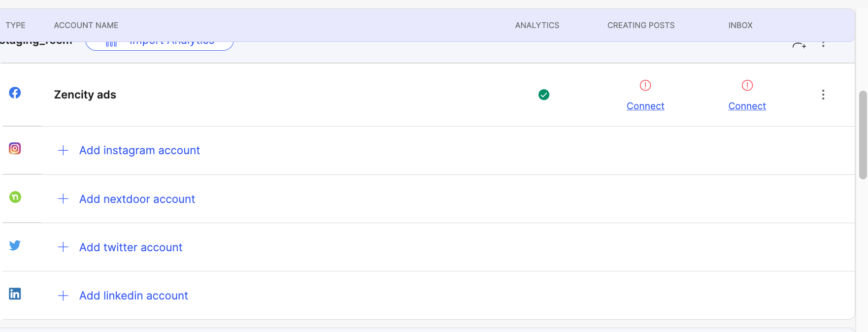868x332 pixels.
Task: Click the Facebook icon beside Zencity ads
Action: [x=15, y=93]
